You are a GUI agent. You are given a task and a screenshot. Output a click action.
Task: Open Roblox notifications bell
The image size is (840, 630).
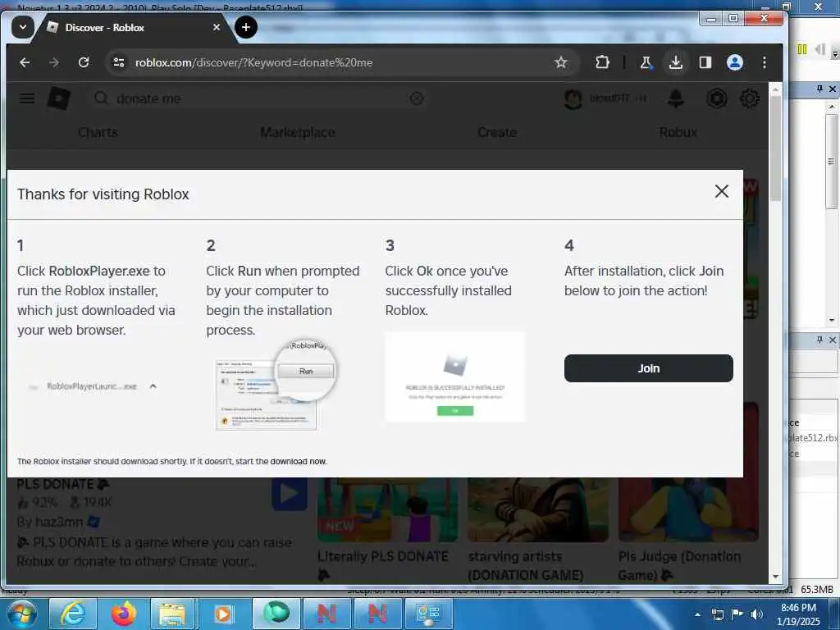click(x=676, y=98)
